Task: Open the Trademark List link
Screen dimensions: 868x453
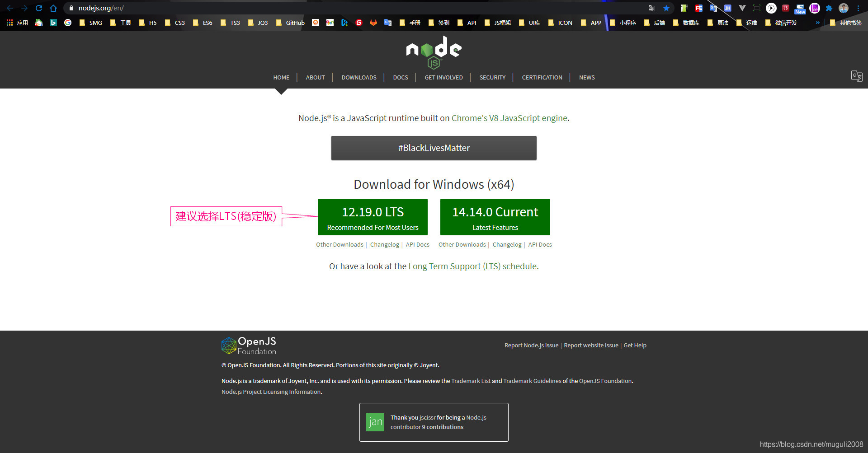Action: click(x=471, y=381)
